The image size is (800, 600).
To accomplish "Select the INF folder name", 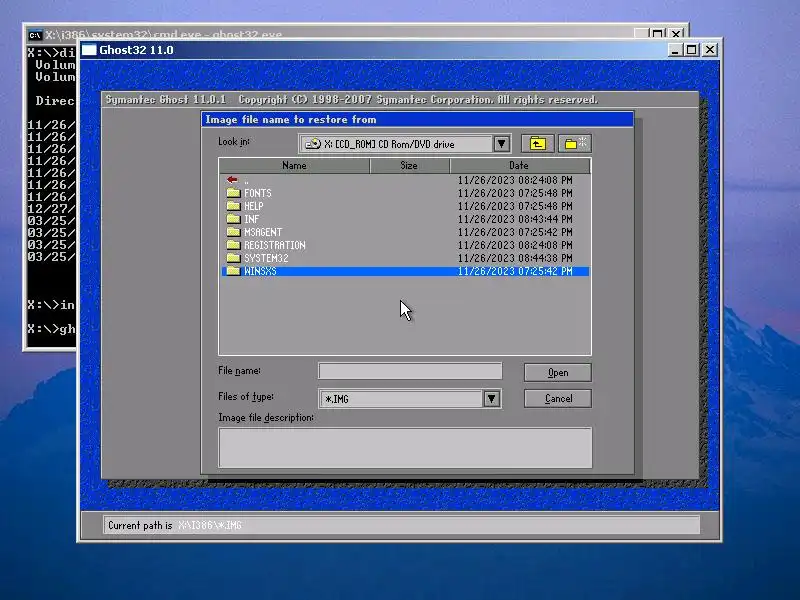I will tap(252, 219).
